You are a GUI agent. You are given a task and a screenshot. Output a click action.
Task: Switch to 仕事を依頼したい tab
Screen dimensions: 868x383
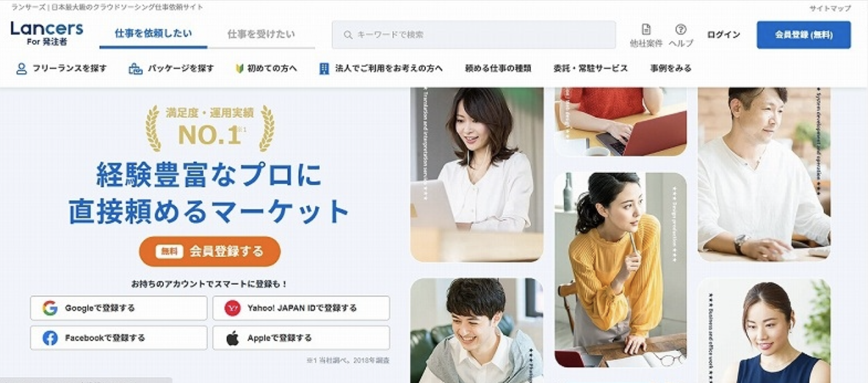click(153, 34)
